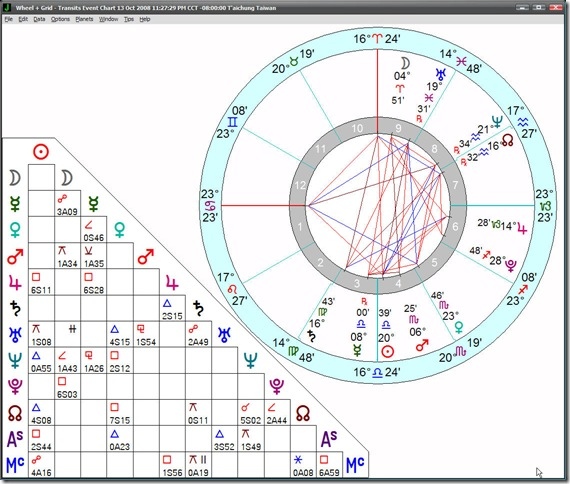
Task: Click aspect value 4A16 in the grid
Action: (x=41, y=473)
